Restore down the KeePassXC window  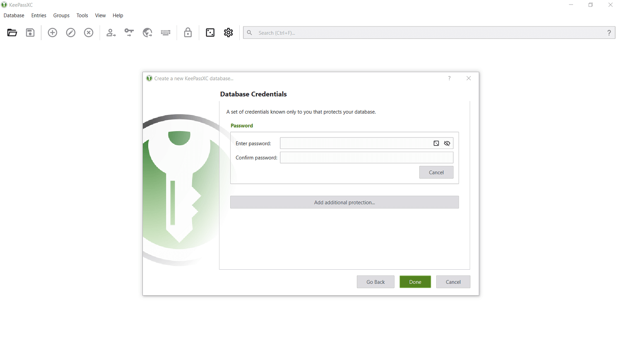coord(591,5)
